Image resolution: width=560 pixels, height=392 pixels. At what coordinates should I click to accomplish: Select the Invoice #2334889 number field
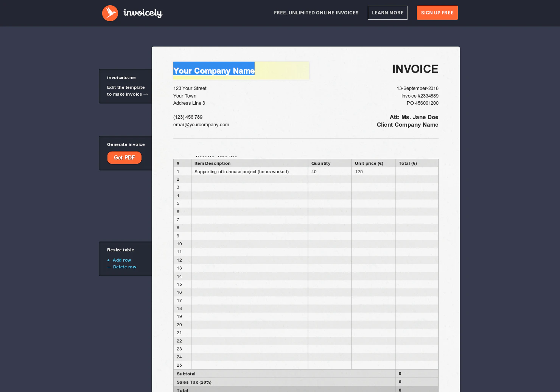[x=420, y=96]
